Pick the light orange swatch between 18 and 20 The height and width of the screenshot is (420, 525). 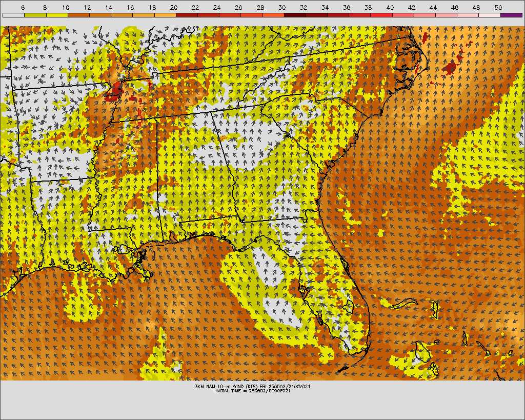(x=165, y=15)
